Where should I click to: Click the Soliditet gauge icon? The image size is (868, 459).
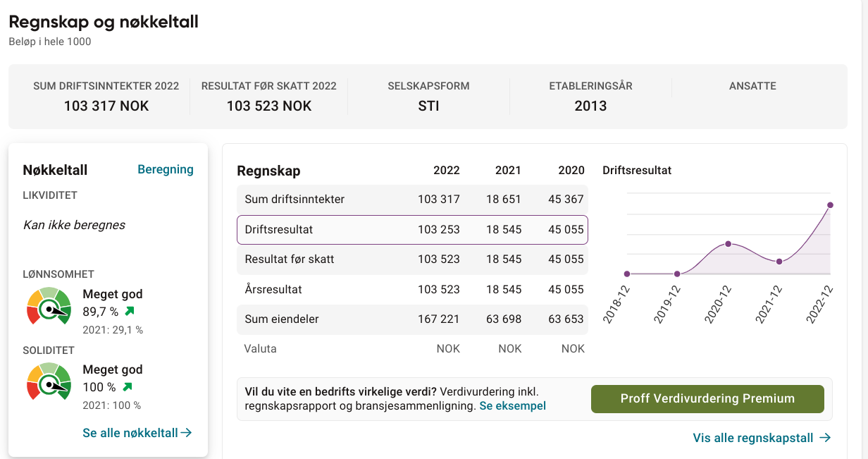(49, 381)
